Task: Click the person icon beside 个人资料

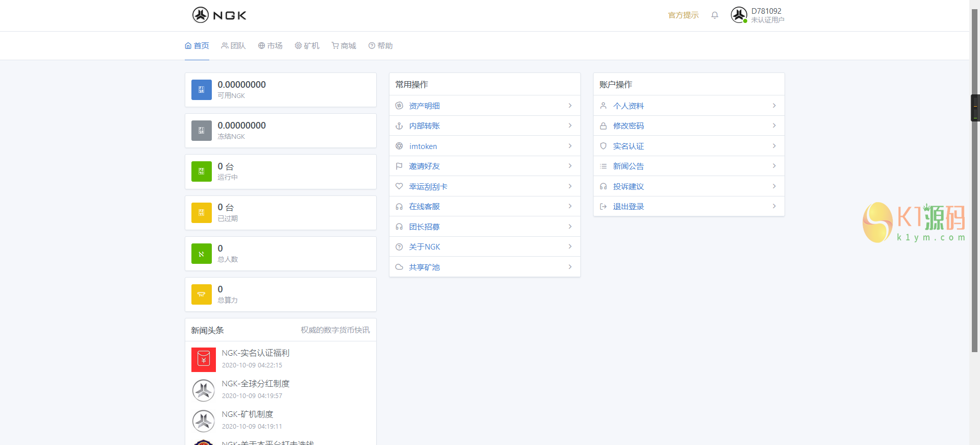Action: click(x=603, y=106)
